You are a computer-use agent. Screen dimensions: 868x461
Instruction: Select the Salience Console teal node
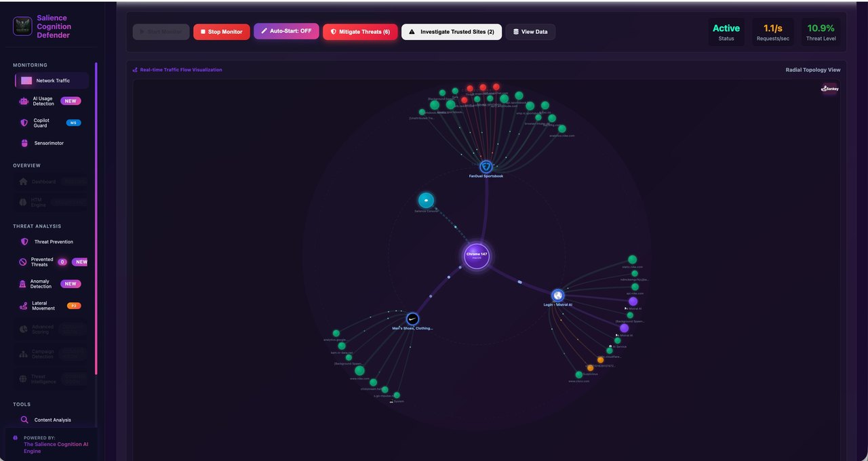click(x=426, y=200)
